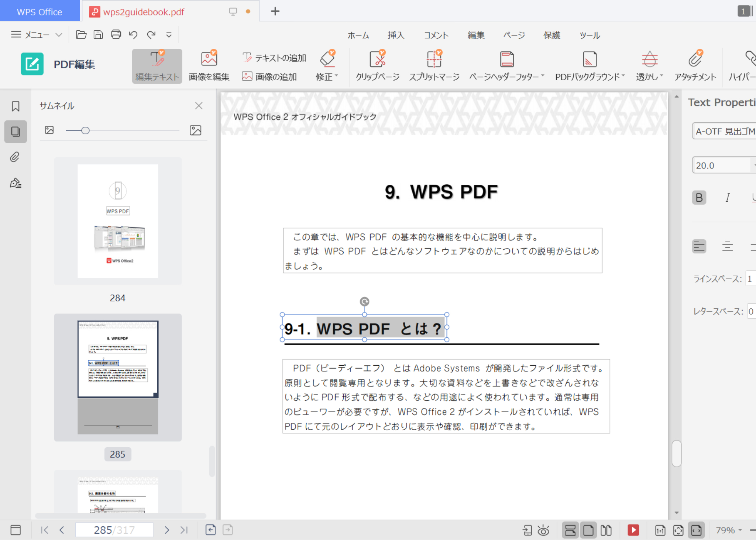The image size is (756, 540).
Task: Click the bookmark sidebar icon
Action: tap(16, 106)
